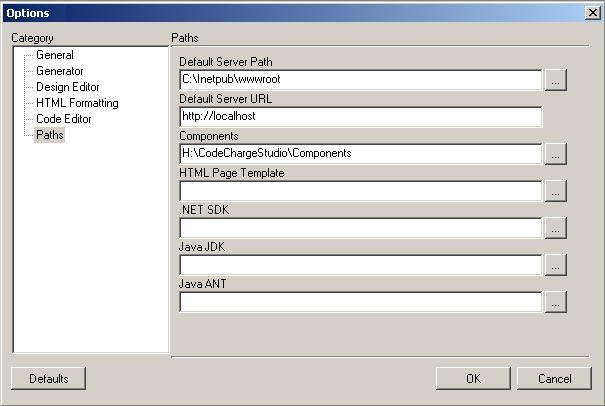This screenshot has width=605, height=406.
Task: Browse for Java JDK location
Action: click(x=557, y=265)
